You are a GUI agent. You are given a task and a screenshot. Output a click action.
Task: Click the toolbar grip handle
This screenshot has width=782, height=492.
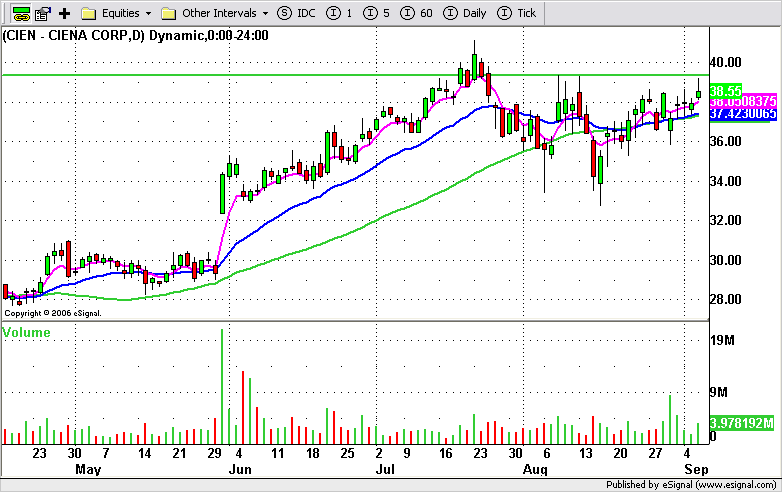pos(3,13)
